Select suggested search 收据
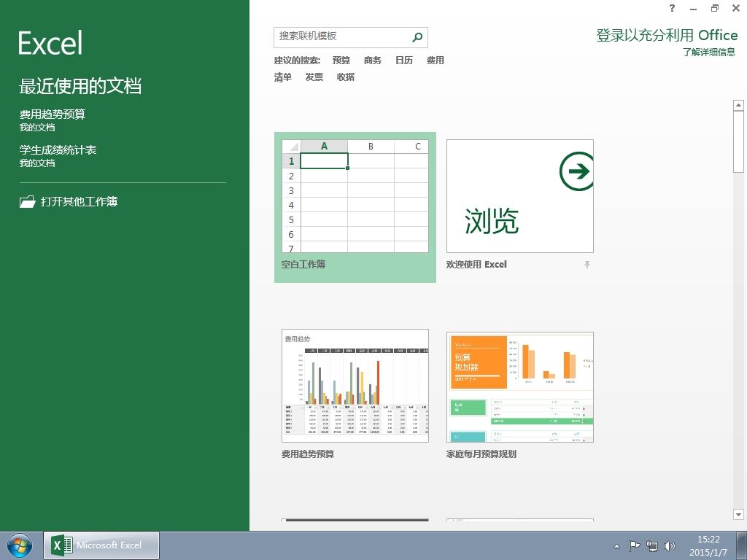747x560 pixels. pos(345,77)
